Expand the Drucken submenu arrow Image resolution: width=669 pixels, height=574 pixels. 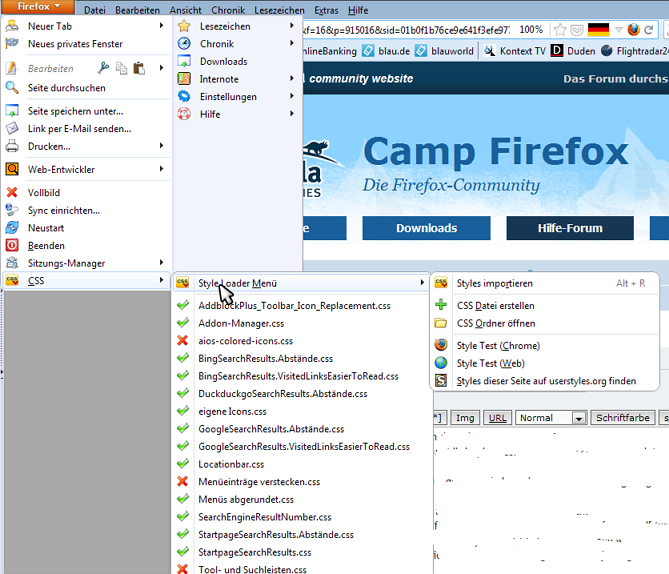(161, 146)
